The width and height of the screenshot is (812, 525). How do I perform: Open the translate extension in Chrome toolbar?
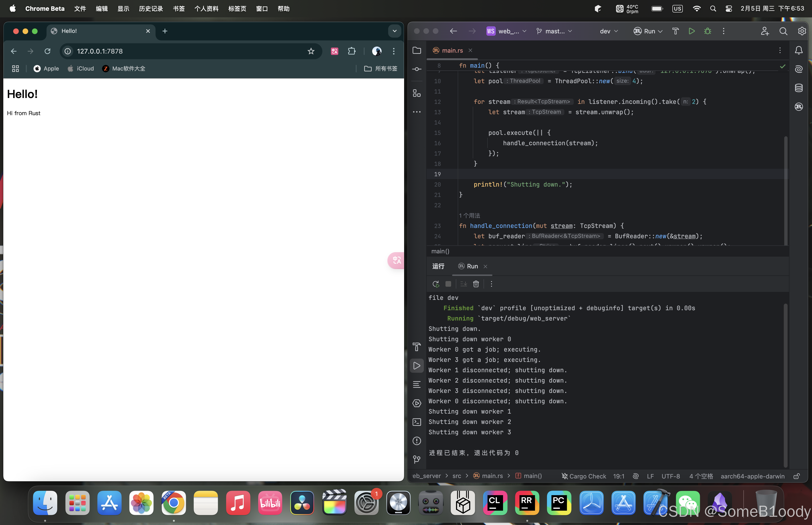pyautogui.click(x=334, y=51)
